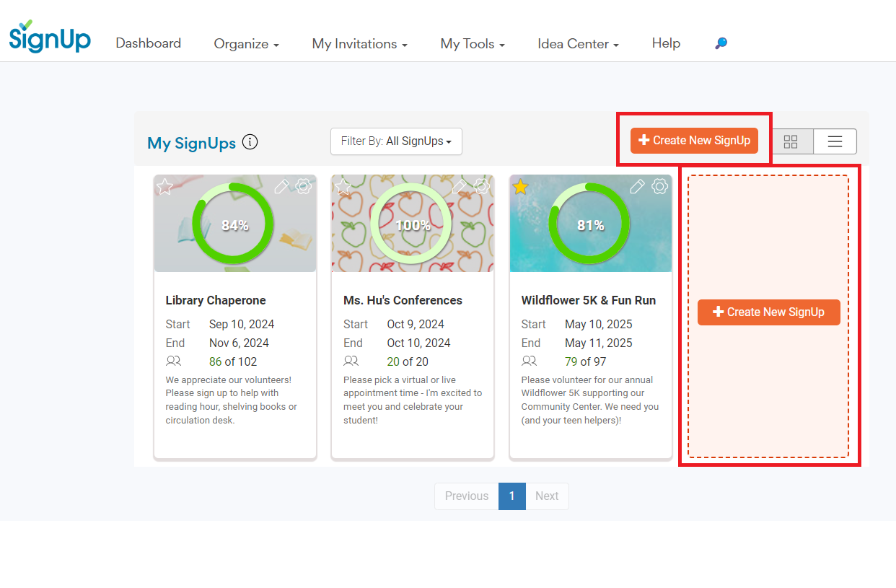Image resolution: width=896 pixels, height=588 pixels.
Task: Click the search magnifier icon in navbar
Action: [721, 43]
